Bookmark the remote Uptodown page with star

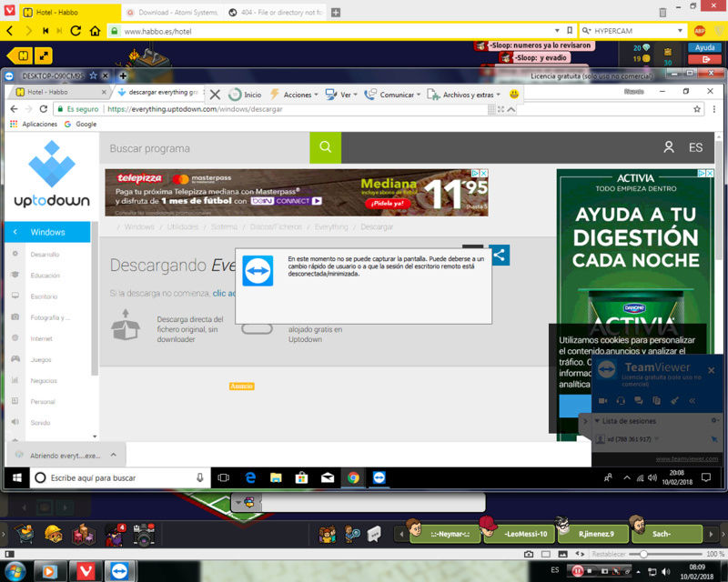point(697,109)
